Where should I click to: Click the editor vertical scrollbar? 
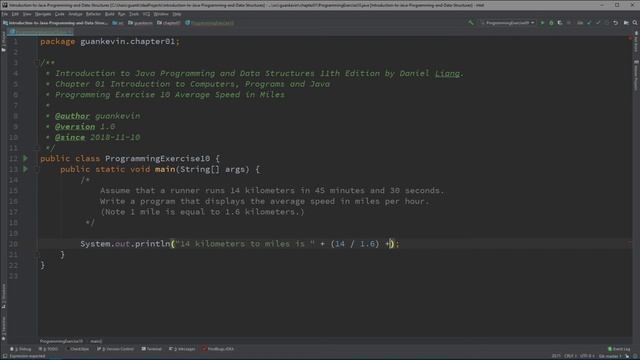[x=631, y=188]
